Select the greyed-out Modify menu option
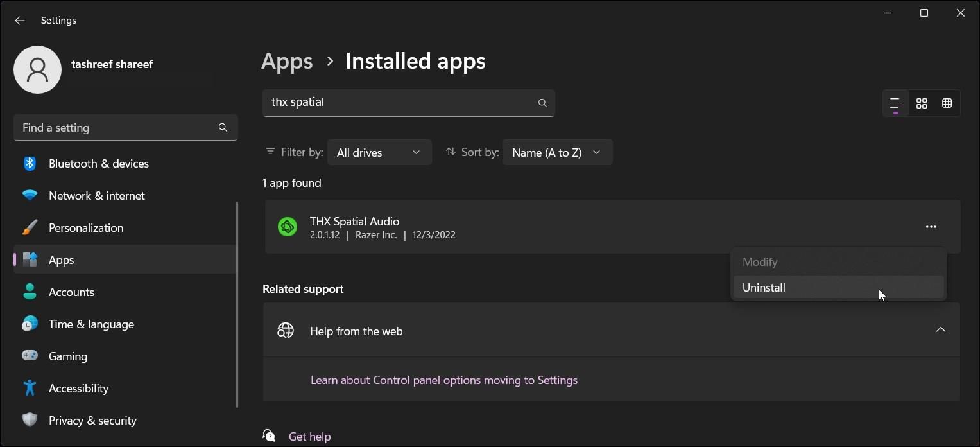The image size is (980, 447). [838, 262]
